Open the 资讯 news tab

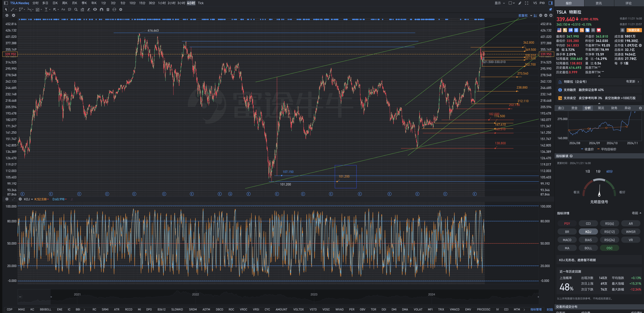pos(599,3)
